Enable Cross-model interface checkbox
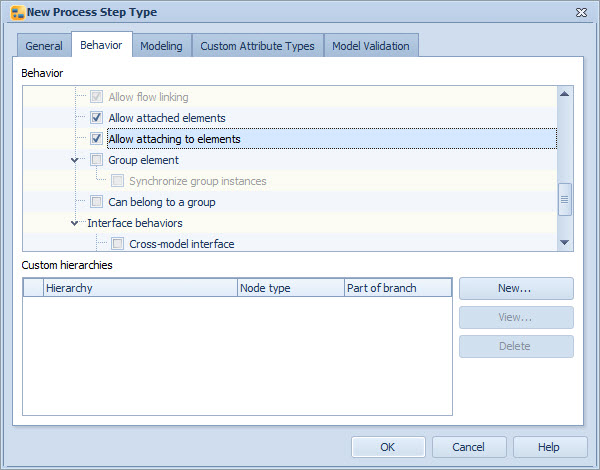600x470 pixels. 118,244
